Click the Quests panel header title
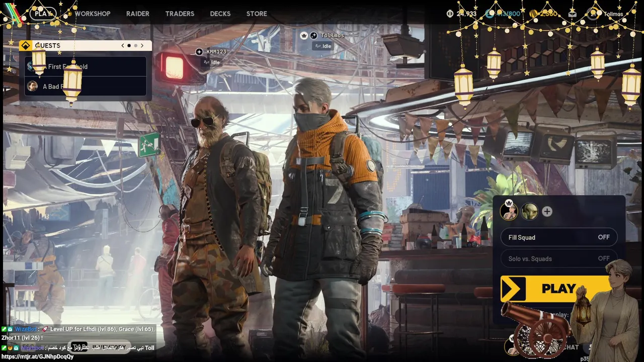Screen dimensions: 644x362 48,45
